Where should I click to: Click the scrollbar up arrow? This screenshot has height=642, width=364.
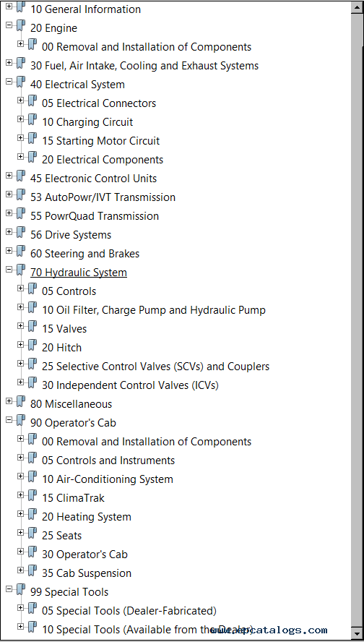357,7
